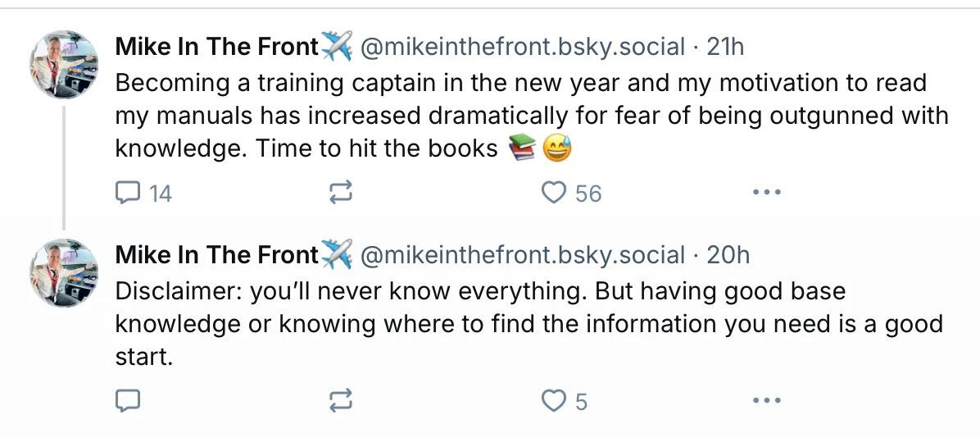
Task: Open the @mikeinthefront.bsky.social handle on the 21h post
Action: pos(522,48)
